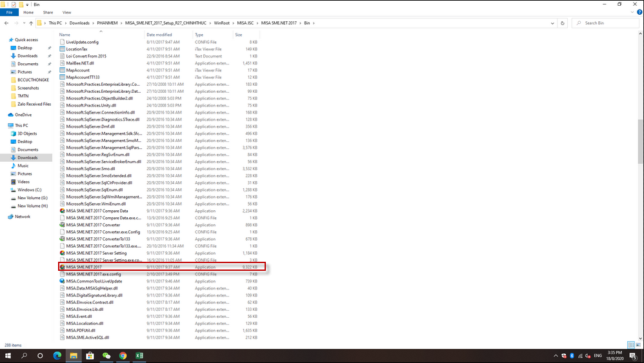This screenshot has width=644, height=363.
Task: Open recent locations dropdown arrow
Action: pos(24,23)
